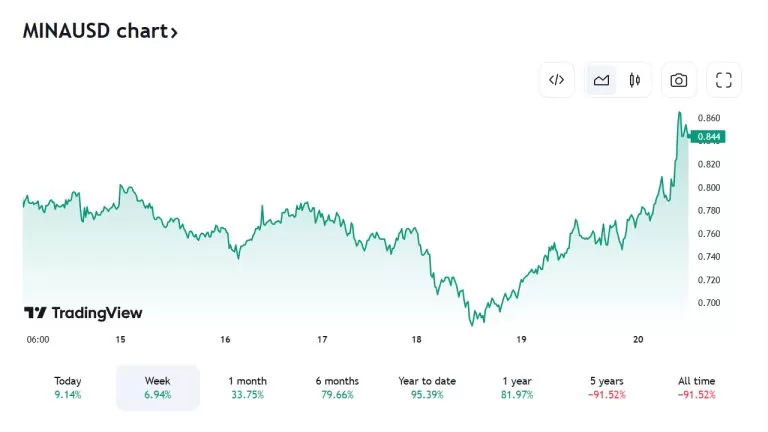Switch to candlestick chart style
This screenshot has width=768, height=432.
click(634, 80)
